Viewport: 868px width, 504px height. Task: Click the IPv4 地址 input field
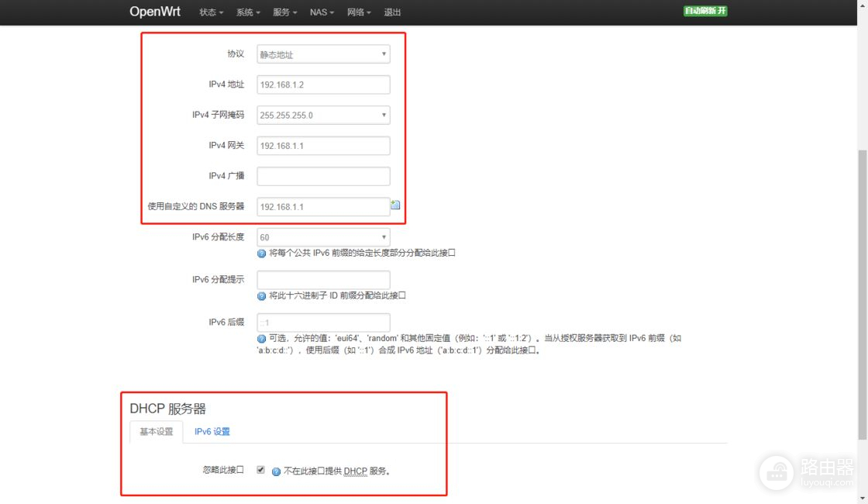point(323,85)
